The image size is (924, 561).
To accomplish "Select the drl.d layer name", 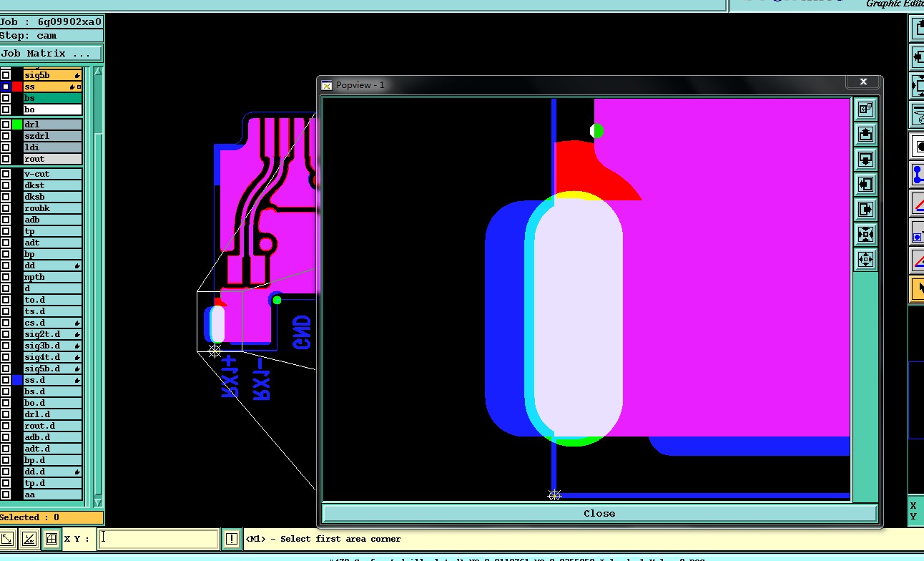I will [52, 414].
